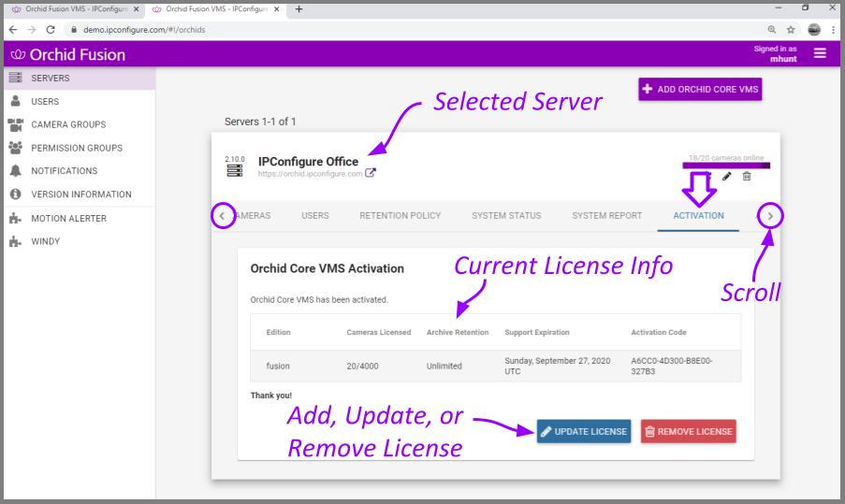Image resolution: width=845 pixels, height=504 pixels.
Task: Click the Notifications bell icon
Action: 16,171
